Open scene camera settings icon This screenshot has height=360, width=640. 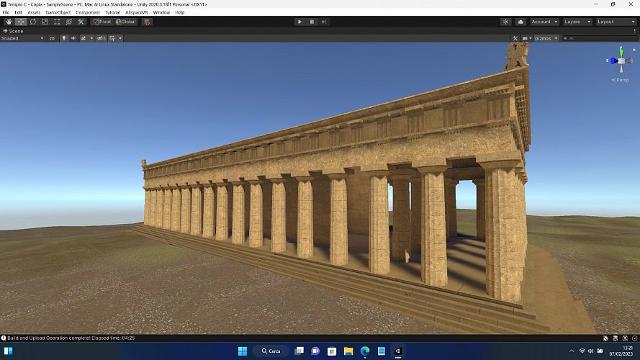pyautogui.click(x=525, y=38)
